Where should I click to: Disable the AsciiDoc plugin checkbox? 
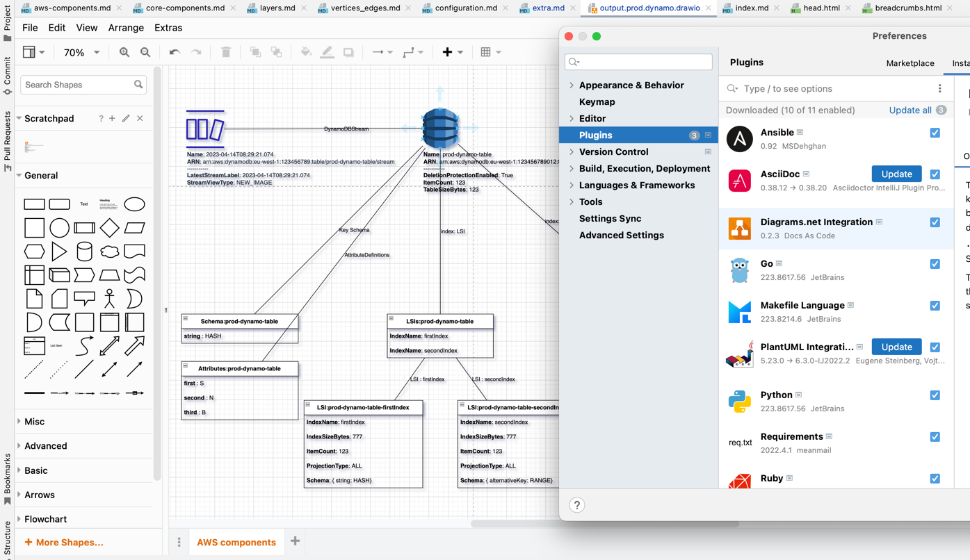935,174
